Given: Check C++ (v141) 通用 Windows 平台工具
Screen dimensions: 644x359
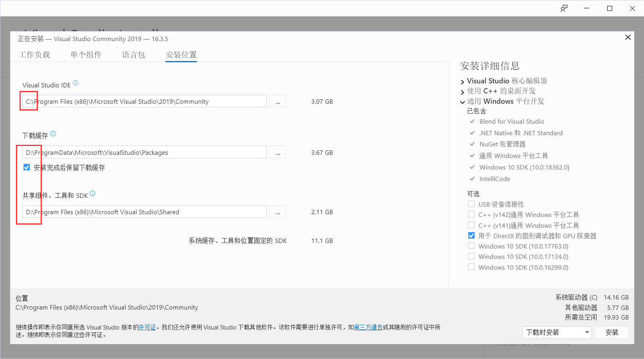Looking at the screenshot, I should (x=471, y=225).
